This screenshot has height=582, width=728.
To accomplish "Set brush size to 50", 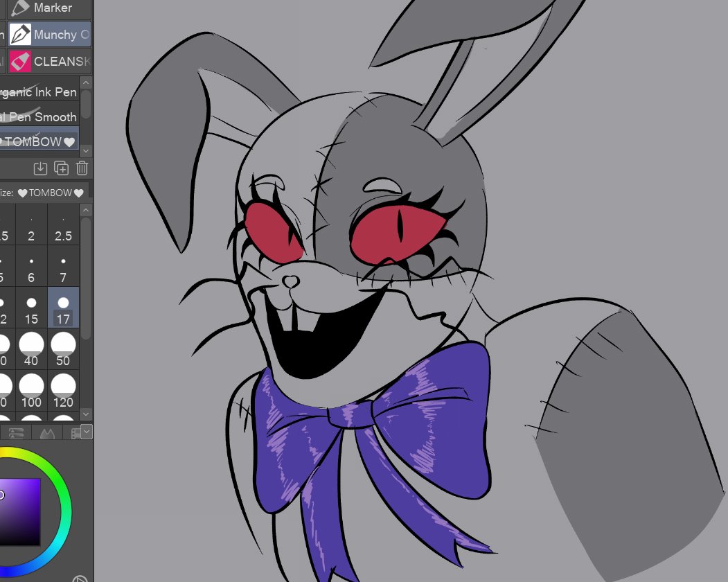I will pos(63,349).
